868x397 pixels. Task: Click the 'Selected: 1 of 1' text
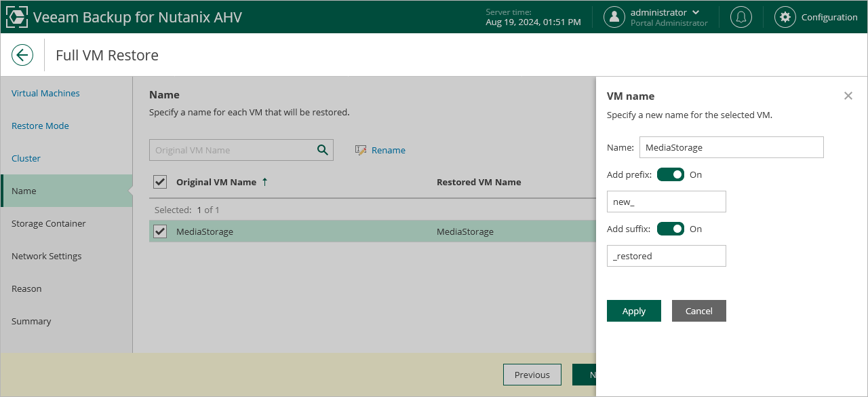click(x=187, y=210)
